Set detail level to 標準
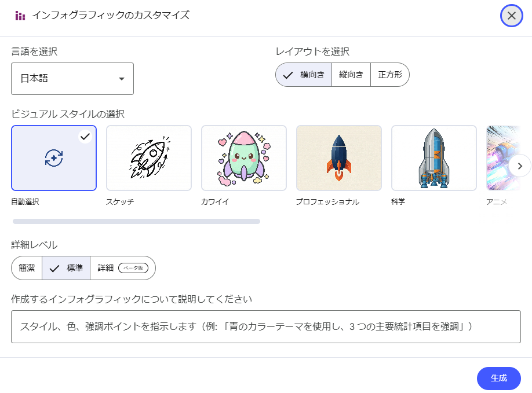Screen dimensions: 532x393 (67, 268)
